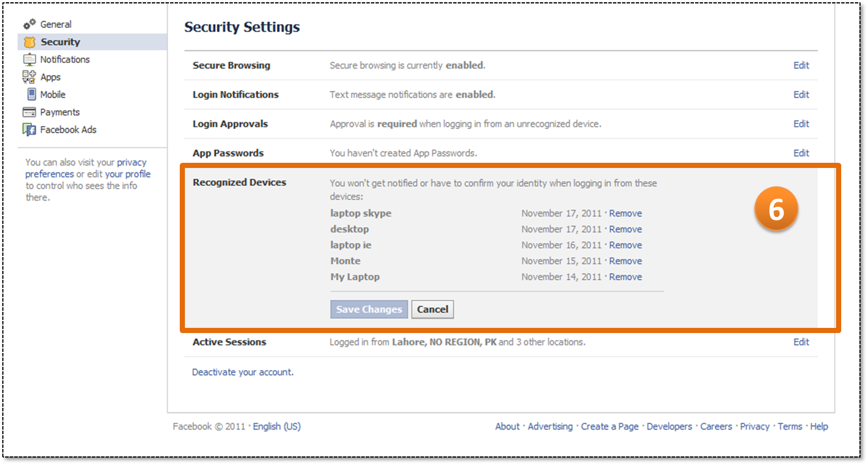Click the Save Changes button

369,309
